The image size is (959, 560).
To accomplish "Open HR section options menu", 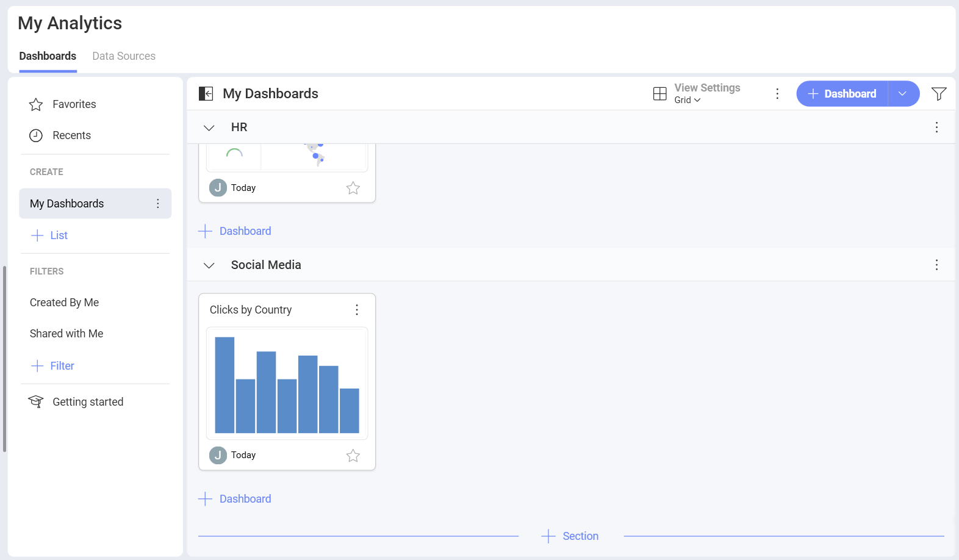I will pyautogui.click(x=936, y=127).
